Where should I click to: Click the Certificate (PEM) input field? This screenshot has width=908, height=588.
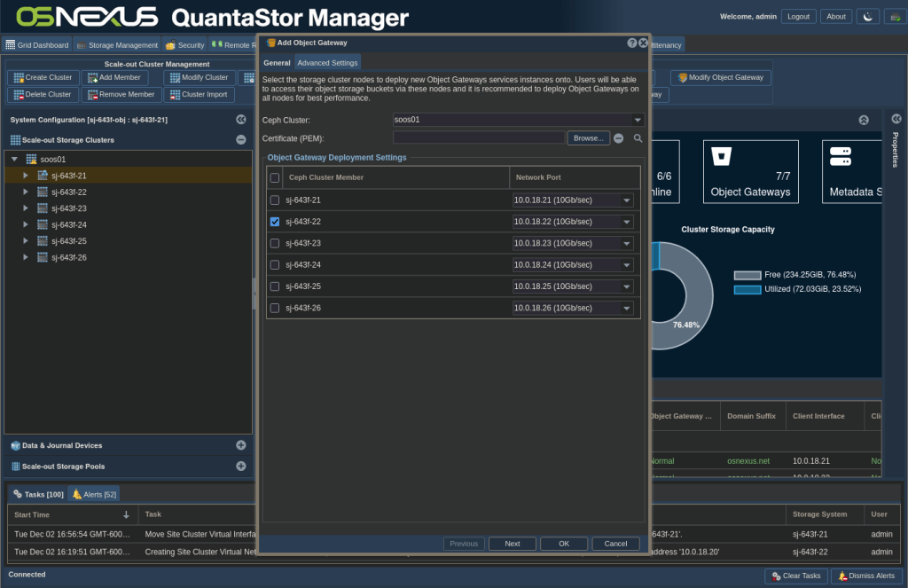tap(478, 138)
